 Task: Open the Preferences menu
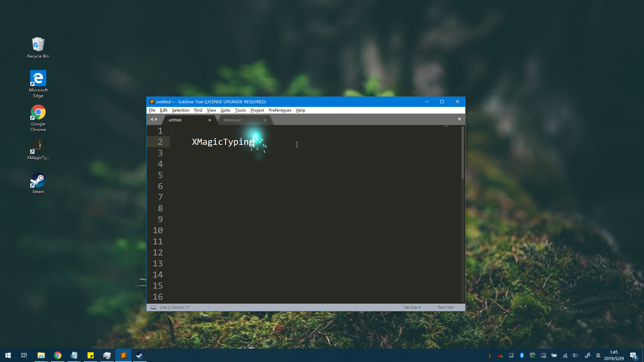[280, 110]
